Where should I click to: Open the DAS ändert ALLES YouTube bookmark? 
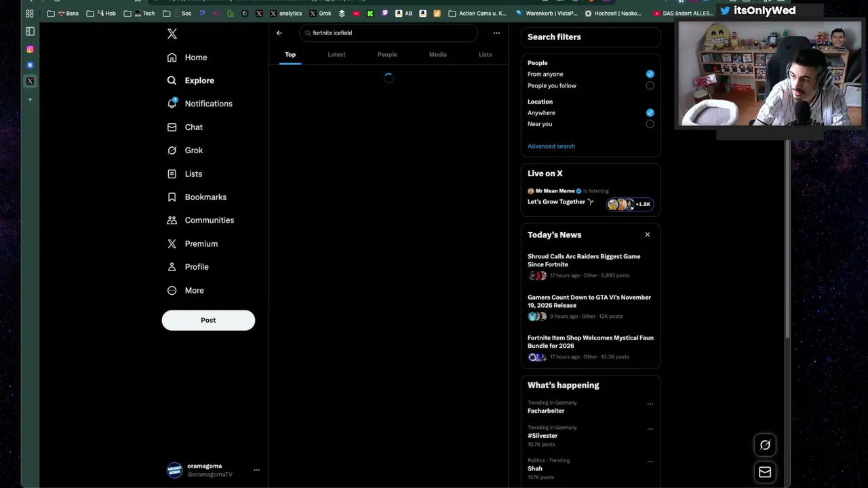click(x=684, y=14)
